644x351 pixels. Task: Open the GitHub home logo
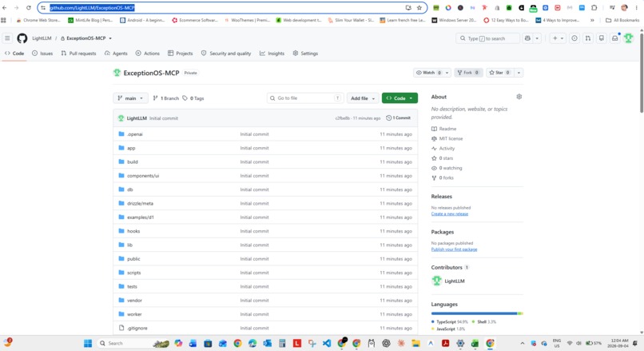[22, 38]
